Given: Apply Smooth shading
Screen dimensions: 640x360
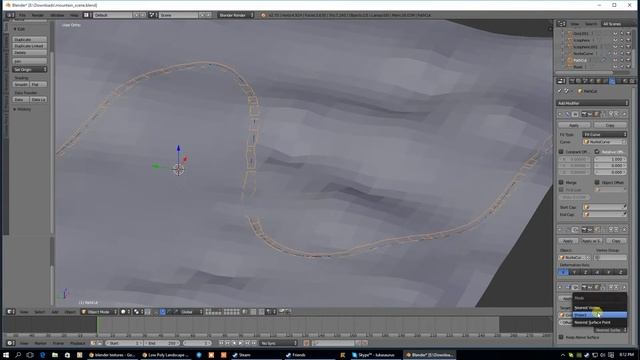Looking at the screenshot, I should [x=21, y=84].
